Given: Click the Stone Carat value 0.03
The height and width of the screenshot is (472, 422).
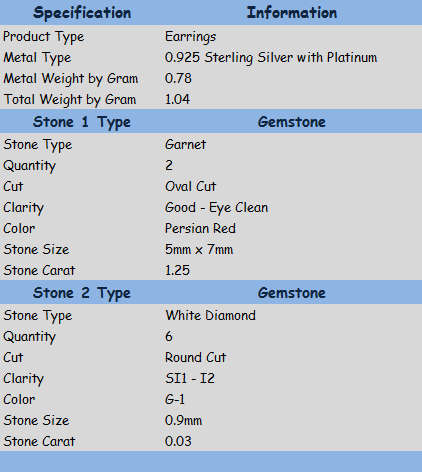Looking at the screenshot, I should [178, 441].
